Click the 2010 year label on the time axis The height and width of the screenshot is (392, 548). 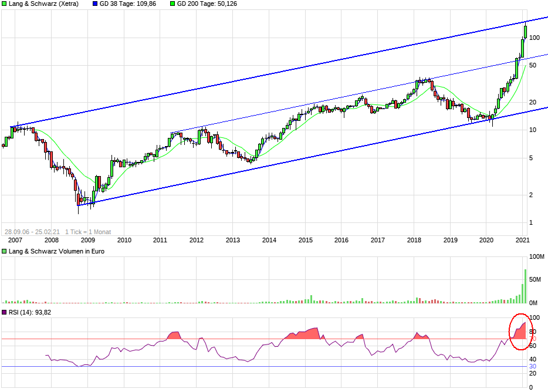point(124,240)
